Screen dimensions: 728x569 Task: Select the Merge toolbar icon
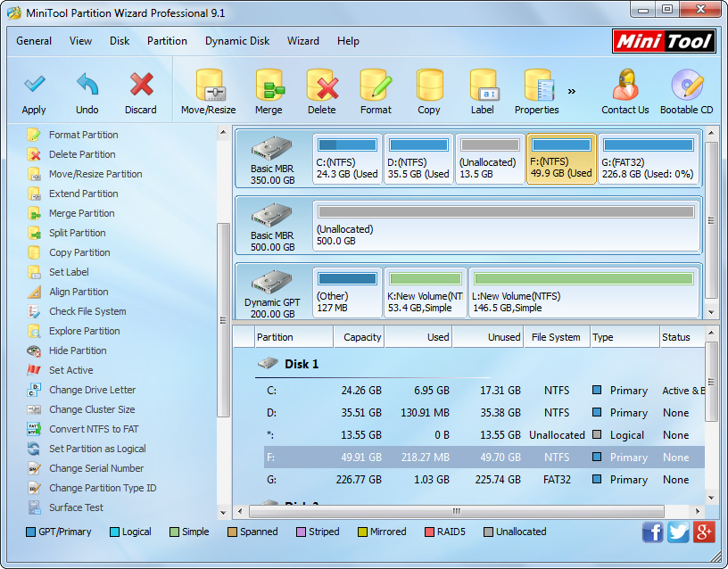pos(269,85)
